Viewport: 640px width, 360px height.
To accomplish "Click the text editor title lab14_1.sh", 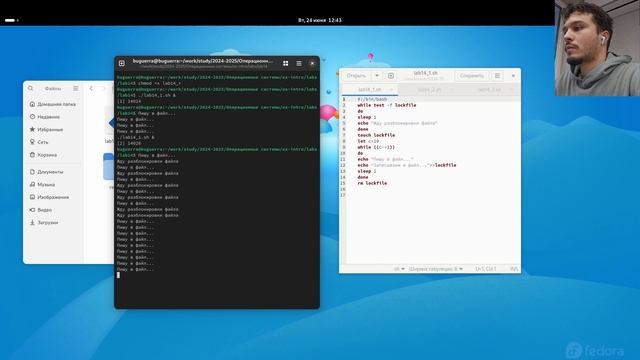I will click(x=425, y=73).
